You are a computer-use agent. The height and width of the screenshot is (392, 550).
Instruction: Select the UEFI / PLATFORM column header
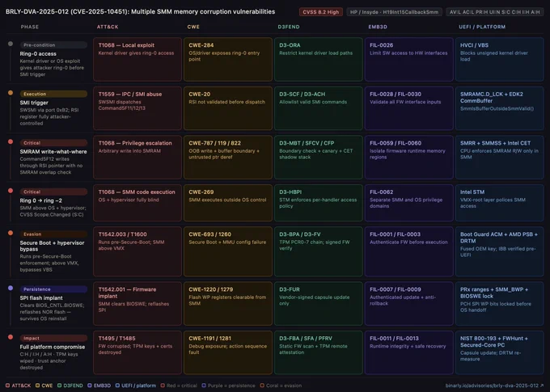tap(482, 27)
